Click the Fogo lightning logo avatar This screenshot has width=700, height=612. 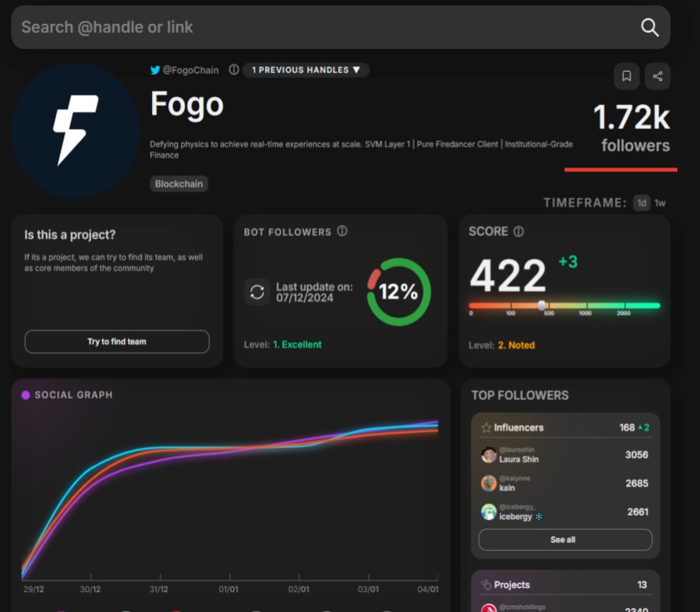(x=76, y=131)
